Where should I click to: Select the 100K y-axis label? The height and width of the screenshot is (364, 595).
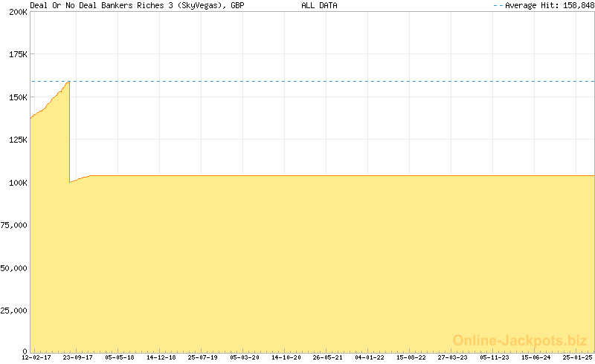click(x=18, y=182)
